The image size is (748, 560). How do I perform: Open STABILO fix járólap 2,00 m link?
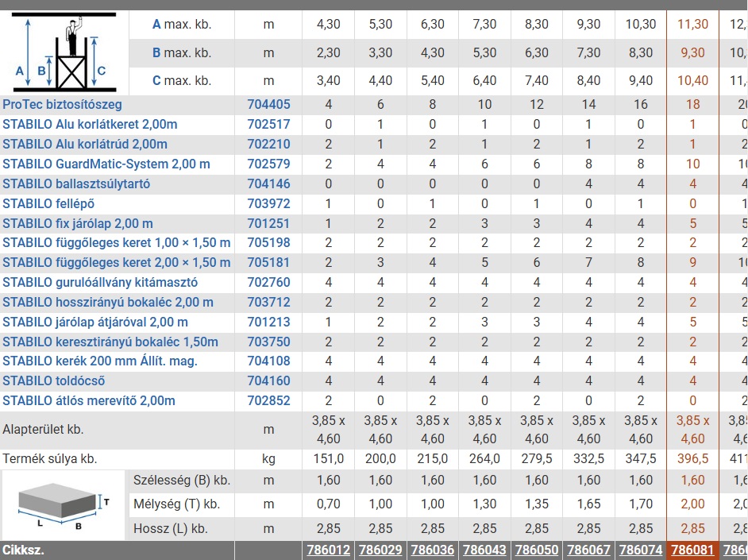coord(78,223)
